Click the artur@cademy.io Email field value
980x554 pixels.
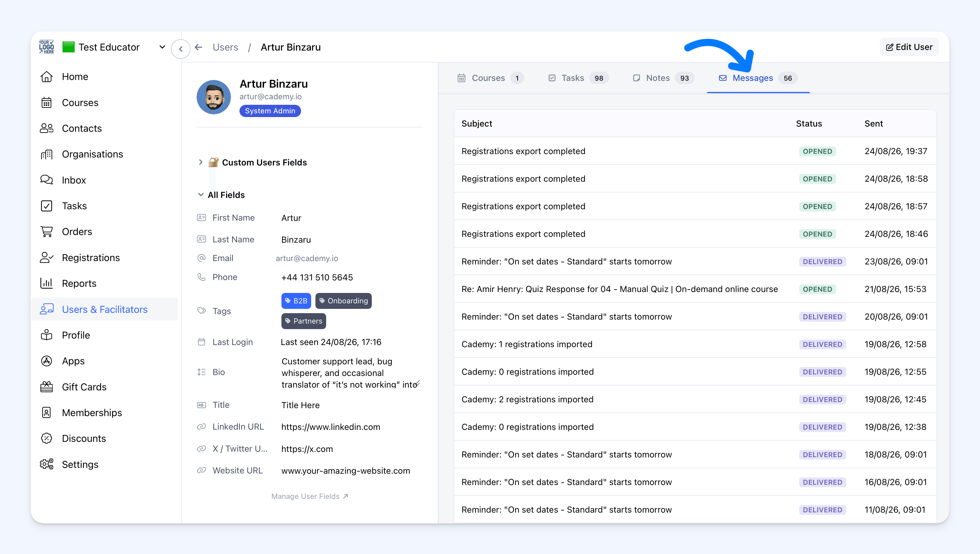pos(307,258)
